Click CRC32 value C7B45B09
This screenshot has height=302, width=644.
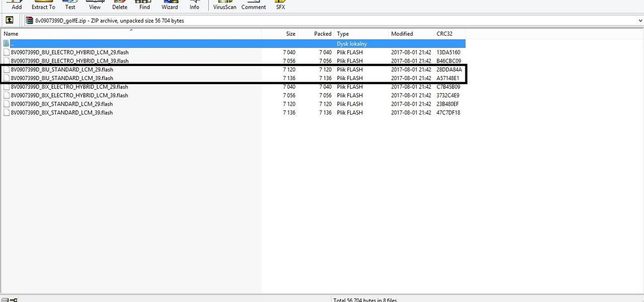tap(448, 87)
